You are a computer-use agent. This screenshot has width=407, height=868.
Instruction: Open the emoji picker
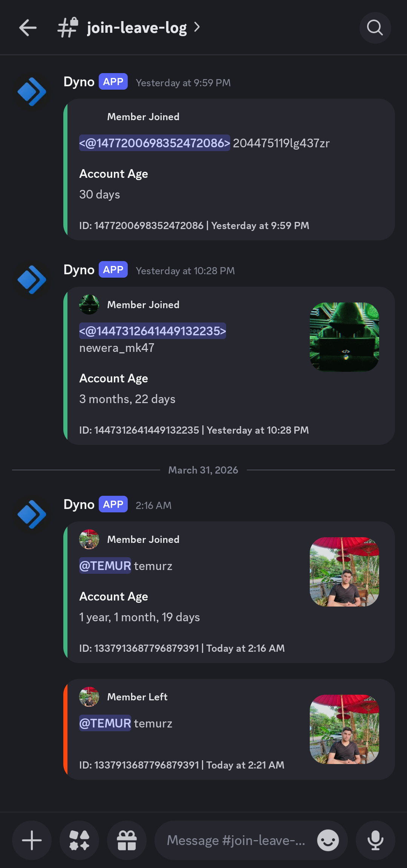point(328,840)
